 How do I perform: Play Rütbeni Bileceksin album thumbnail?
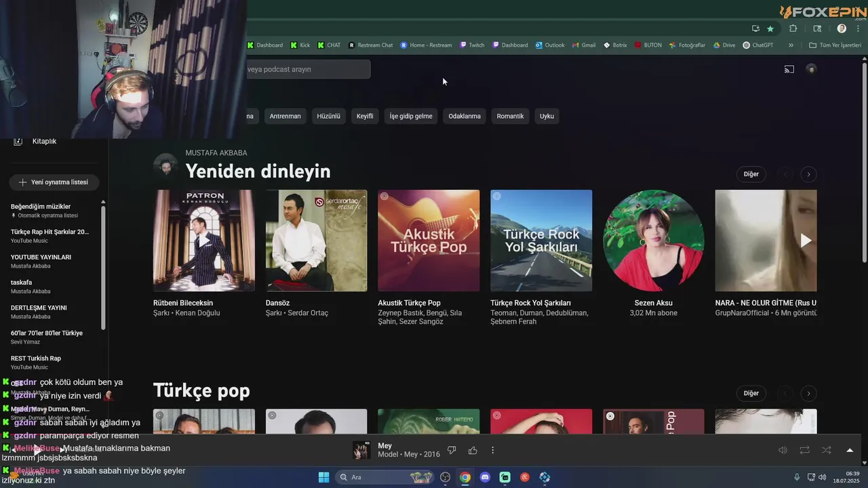pyautogui.click(x=204, y=241)
